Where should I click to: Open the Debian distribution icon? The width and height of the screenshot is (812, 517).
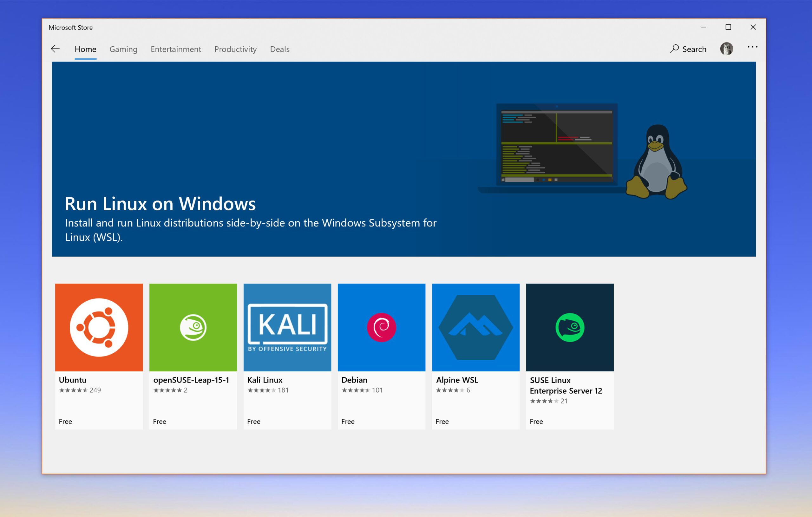[x=382, y=326]
